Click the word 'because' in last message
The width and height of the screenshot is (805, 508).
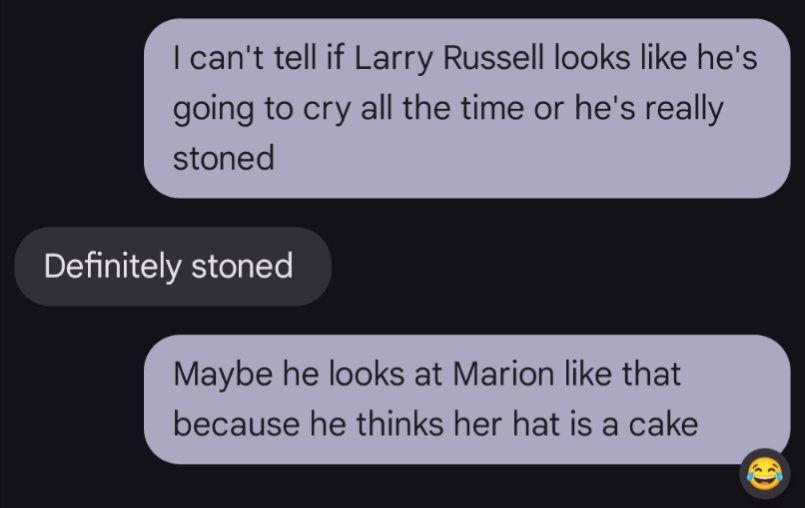[236, 424]
